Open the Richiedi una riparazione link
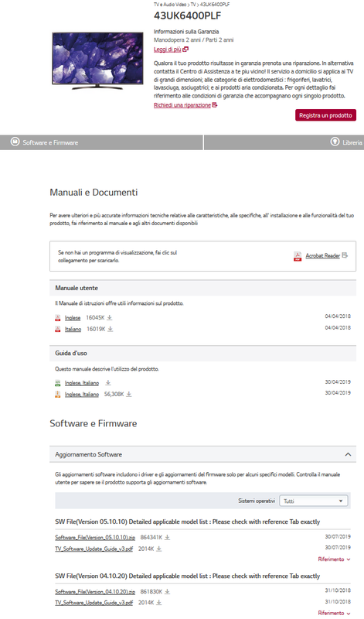Viewport: 364px width, 619px height. click(x=182, y=105)
